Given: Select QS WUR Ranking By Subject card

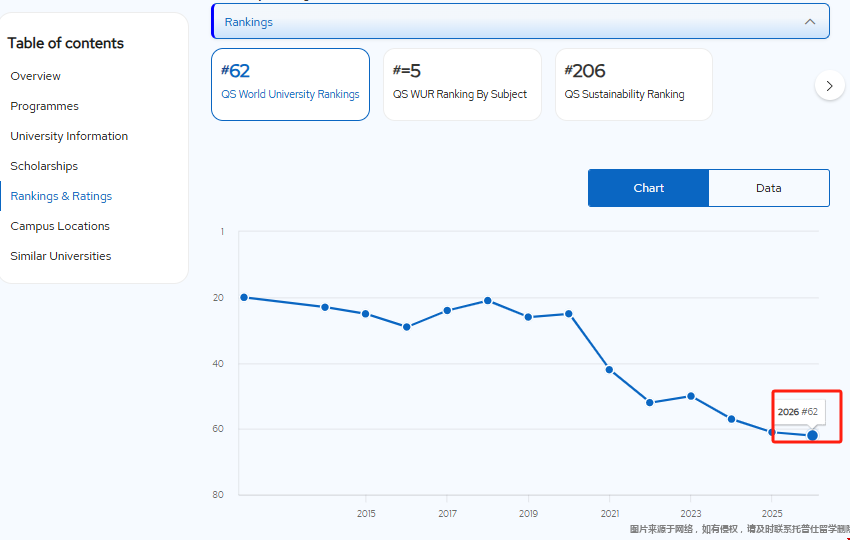Looking at the screenshot, I should pyautogui.click(x=462, y=84).
